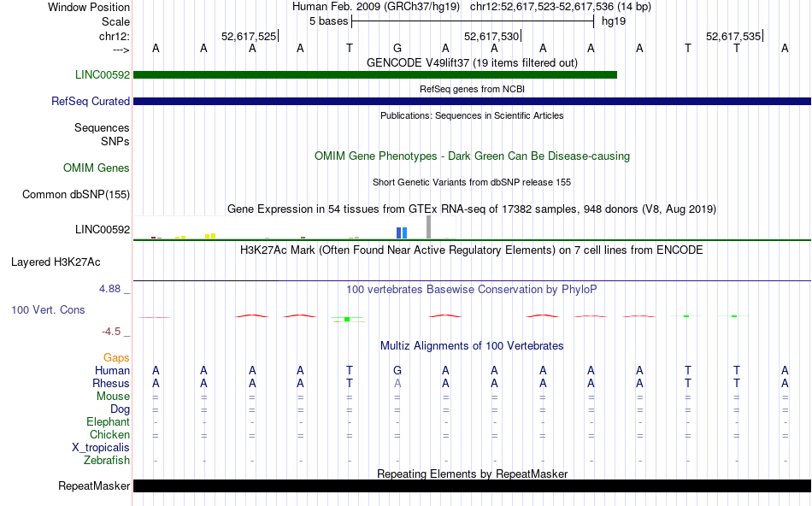The image size is (812, 506).
Task: Select the green LINC00592 gene bar
Action: (375, 74)
